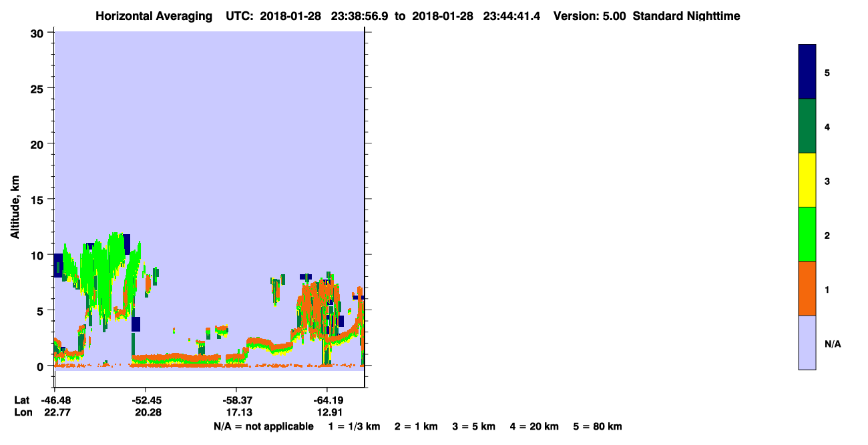Click the dark green colorbar segment labeled 4
Screen dimensions: 868x445
[807, 126]
